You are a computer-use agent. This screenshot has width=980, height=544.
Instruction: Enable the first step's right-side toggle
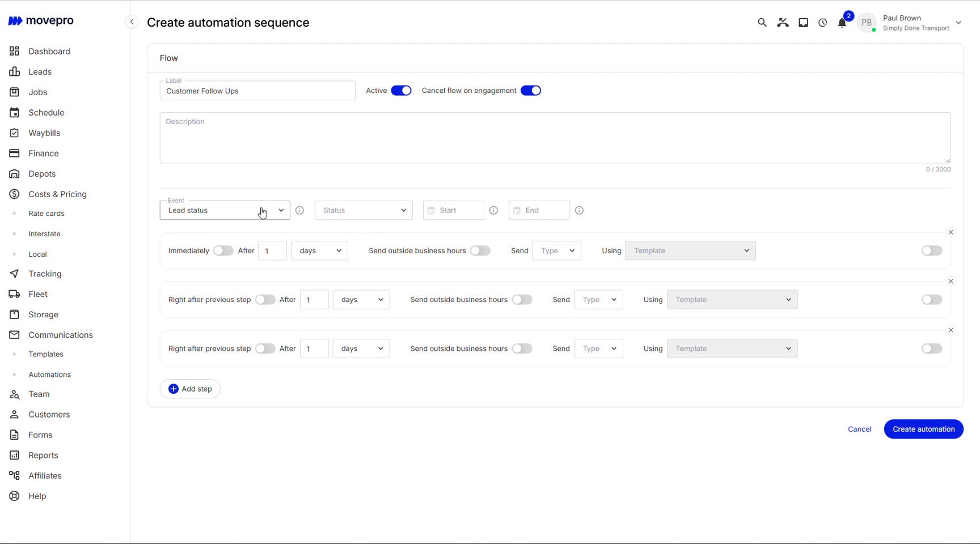931,250
